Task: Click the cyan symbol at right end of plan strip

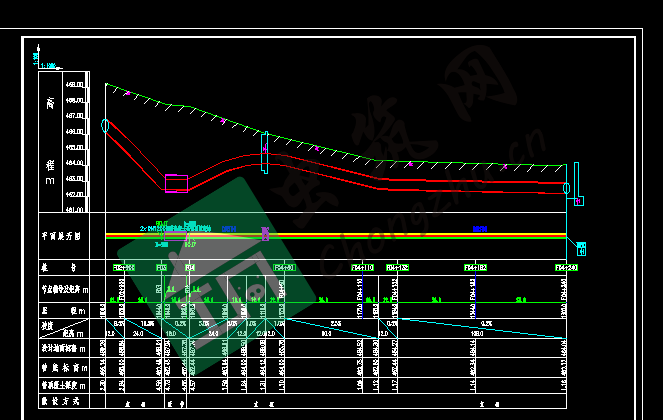Action: tap(580, 246)
